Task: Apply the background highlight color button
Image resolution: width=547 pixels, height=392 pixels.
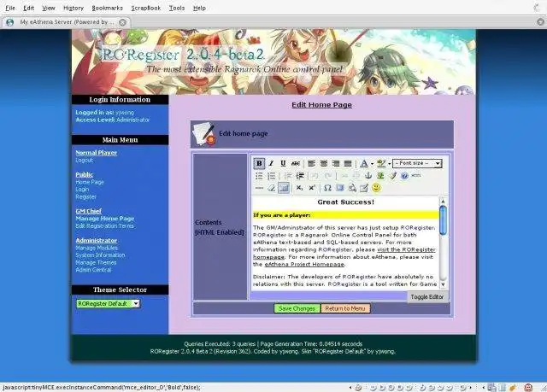Action: (381, 163)
